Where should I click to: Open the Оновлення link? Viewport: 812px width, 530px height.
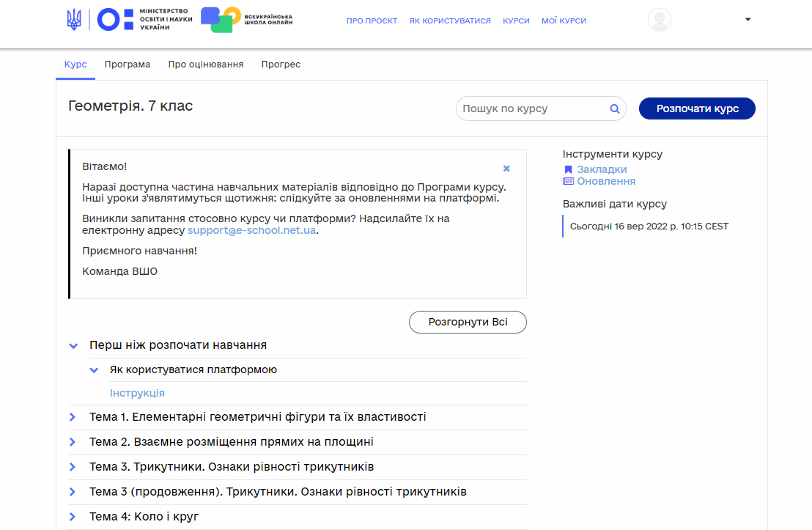tap(606, 181)
